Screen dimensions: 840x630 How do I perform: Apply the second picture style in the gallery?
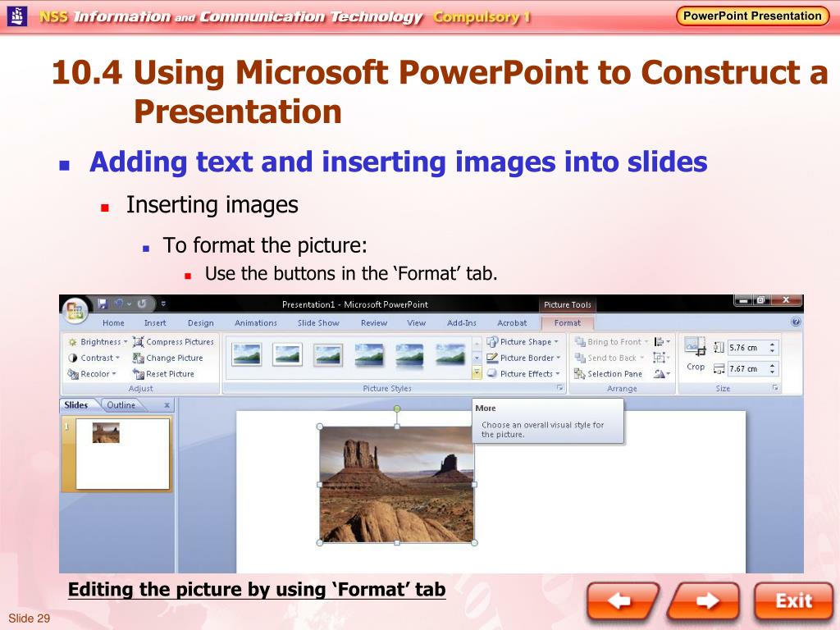tap(287, 354)
